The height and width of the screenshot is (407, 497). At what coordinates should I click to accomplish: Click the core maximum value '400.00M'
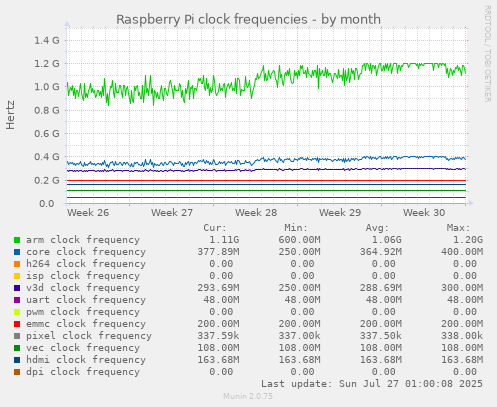pos(462,252)
